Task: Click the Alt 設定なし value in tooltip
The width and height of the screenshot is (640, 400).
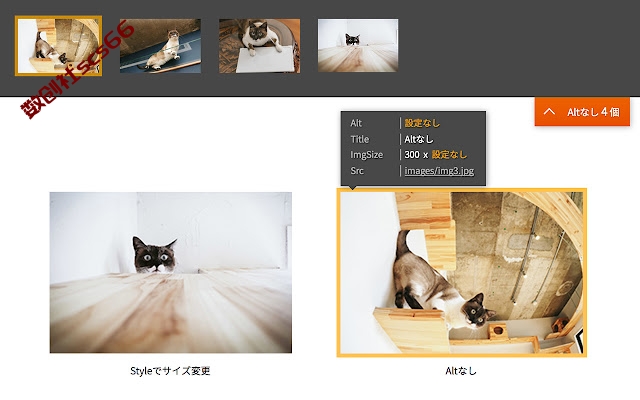Action: point(422,123)
